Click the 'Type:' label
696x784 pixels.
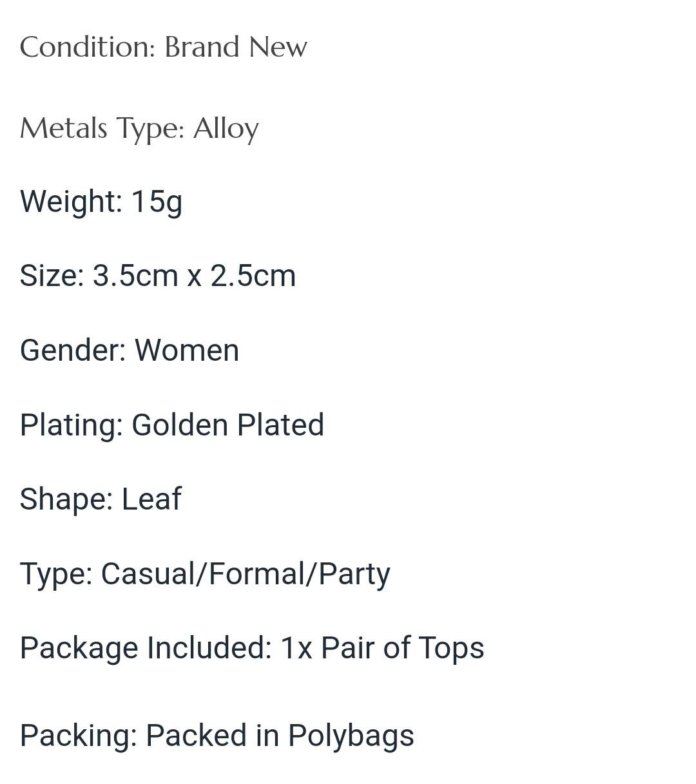pos(56,573)
